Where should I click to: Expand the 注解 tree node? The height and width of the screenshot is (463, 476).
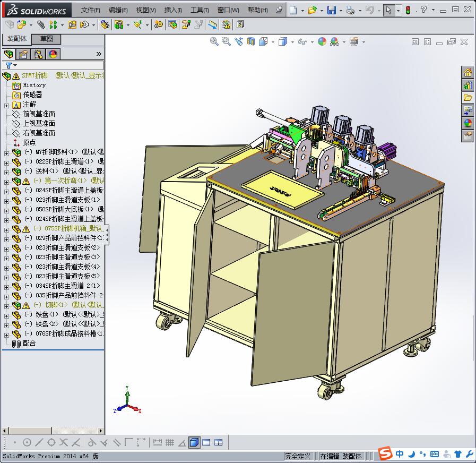[7, 106]
